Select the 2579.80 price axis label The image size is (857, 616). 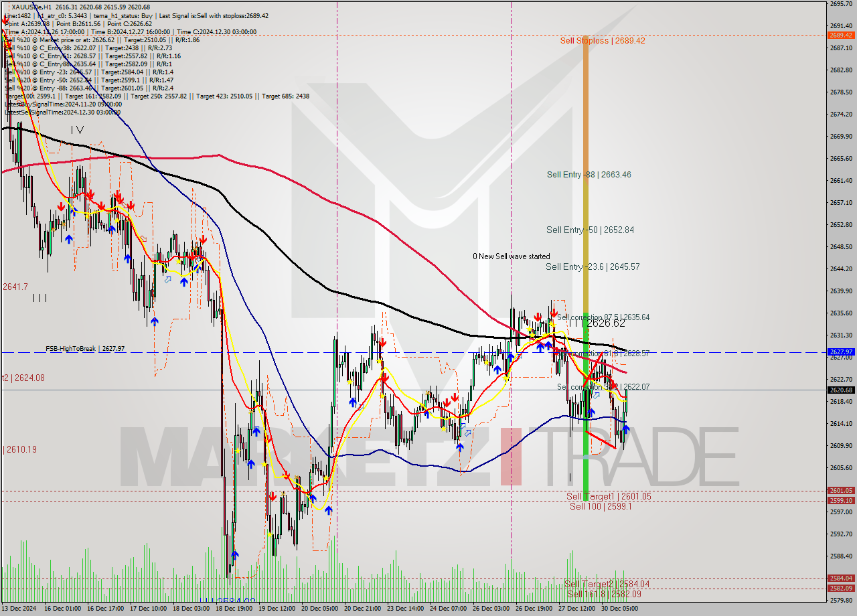(x=840, y=600)
